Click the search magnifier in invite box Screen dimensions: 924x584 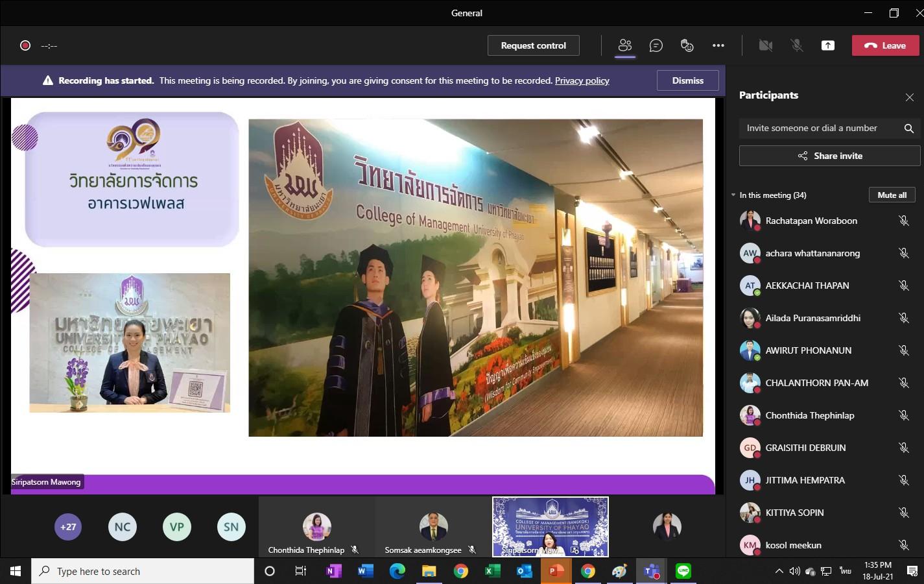tap(909, 128)
